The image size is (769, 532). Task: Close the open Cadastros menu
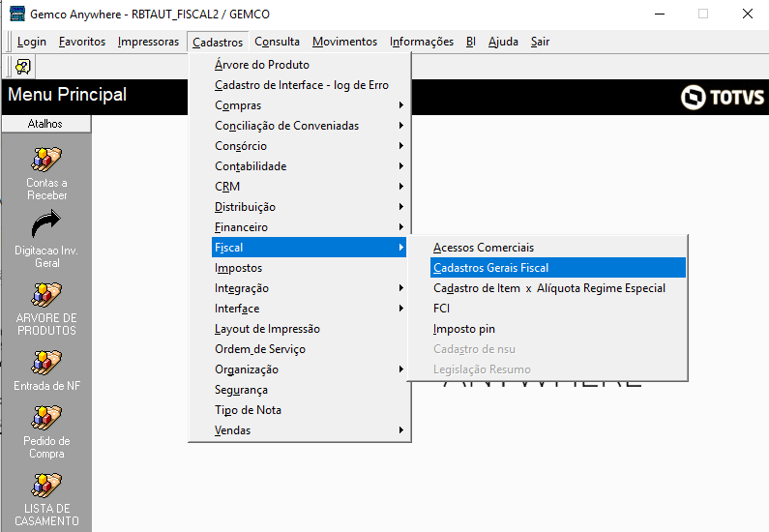218,43
